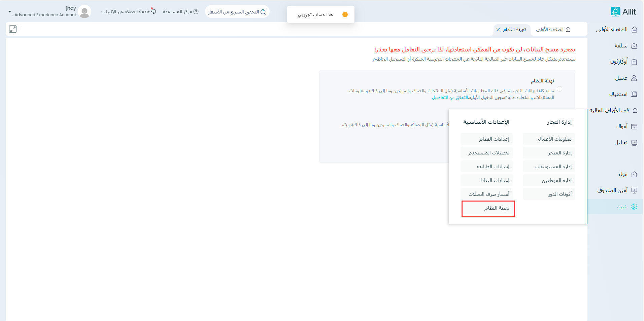
Task: Click the fullscreen expand icon
Action: [13, 29]
